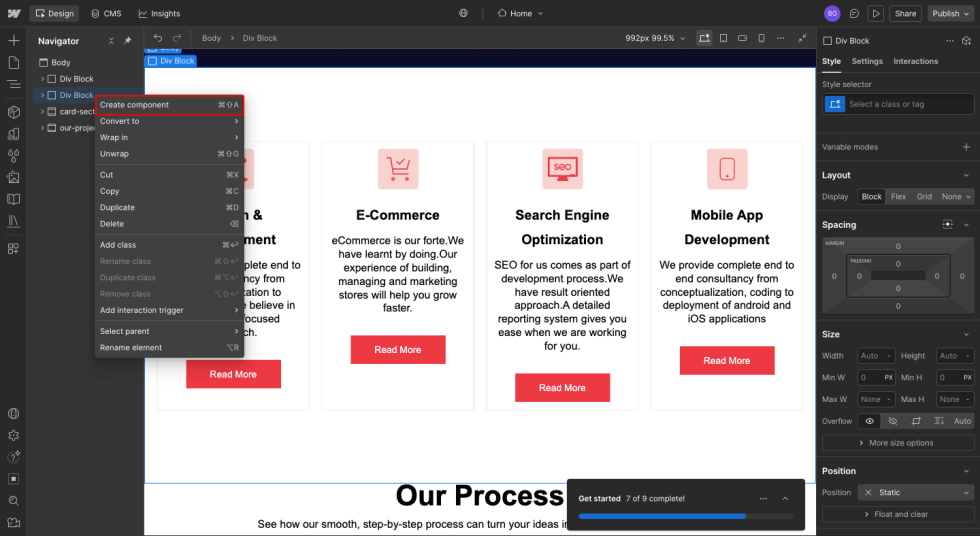980x536 pixels.
Task: Click the Webflow logo icon
Action: (x=14, y=13)
